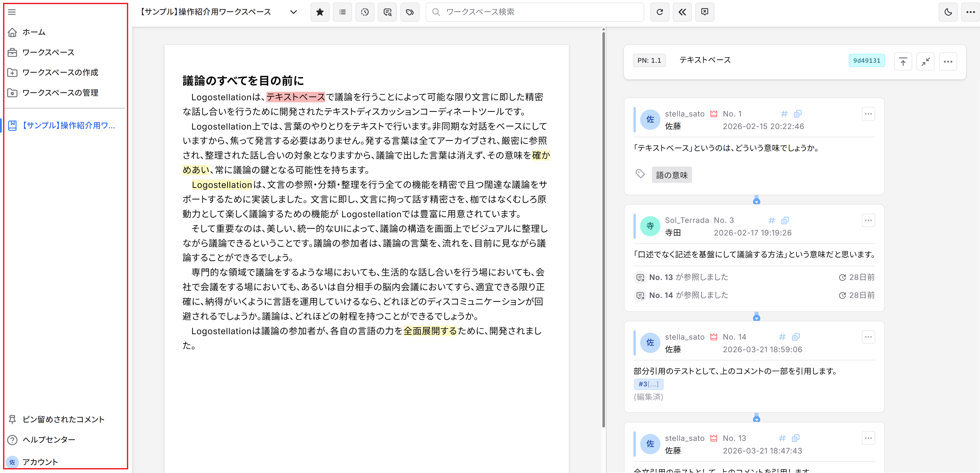
Task: Click the star favorite icon in toolbar
Action: [320, 12]
